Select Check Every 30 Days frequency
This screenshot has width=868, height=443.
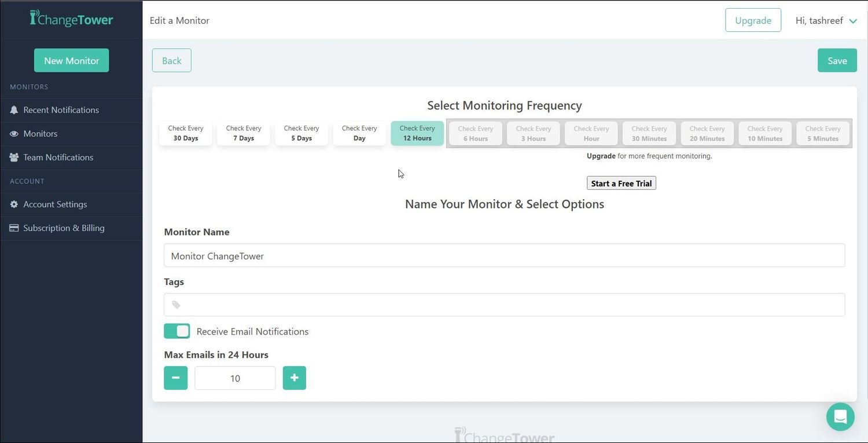186,133
